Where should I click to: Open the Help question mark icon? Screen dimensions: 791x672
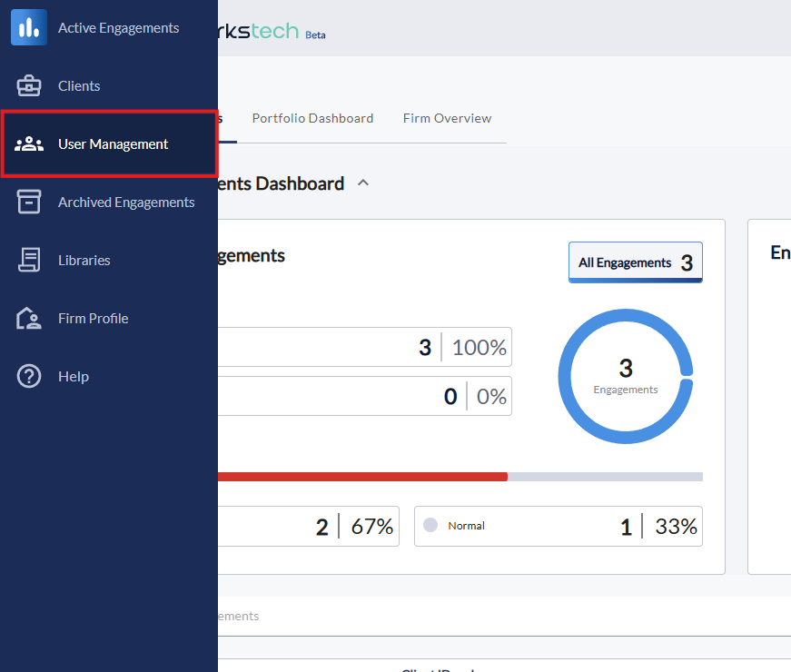pos(29,376)
